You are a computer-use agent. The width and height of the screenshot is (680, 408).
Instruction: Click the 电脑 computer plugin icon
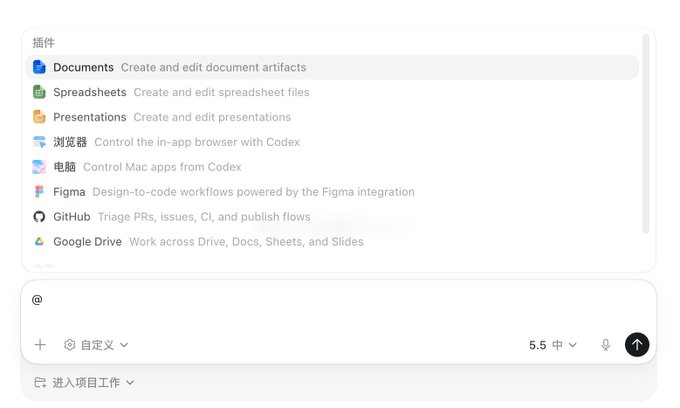pos(39,167)
